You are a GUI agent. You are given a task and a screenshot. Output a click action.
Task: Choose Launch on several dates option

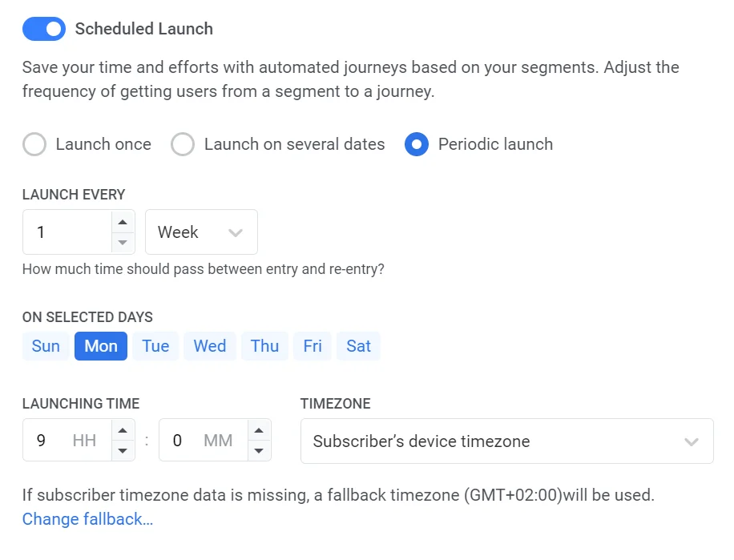point(183,144)
